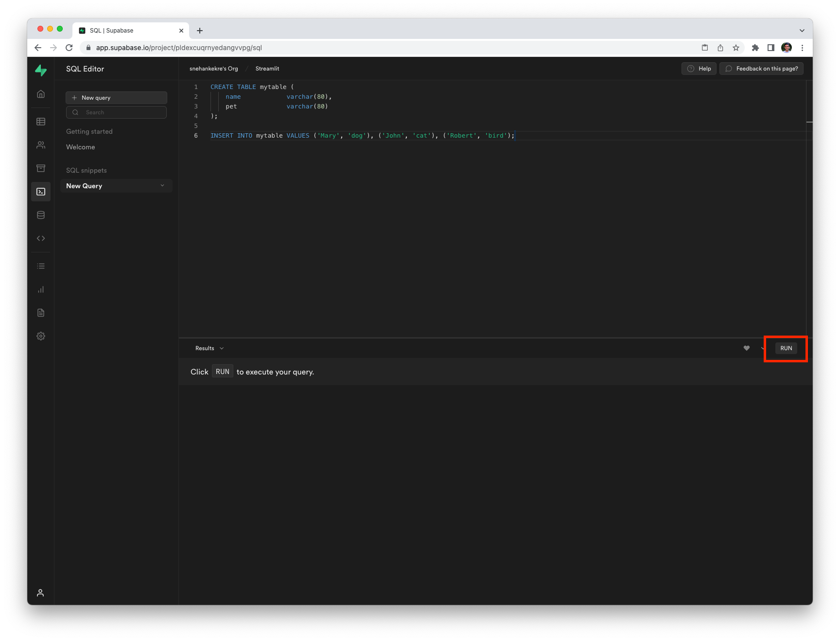Open project Settings gear icon
The image size is (840, 641).
41,336
